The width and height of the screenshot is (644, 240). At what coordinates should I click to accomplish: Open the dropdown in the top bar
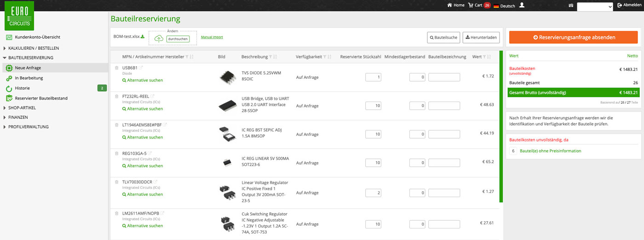pyautogui.click(x=595, y=6)
